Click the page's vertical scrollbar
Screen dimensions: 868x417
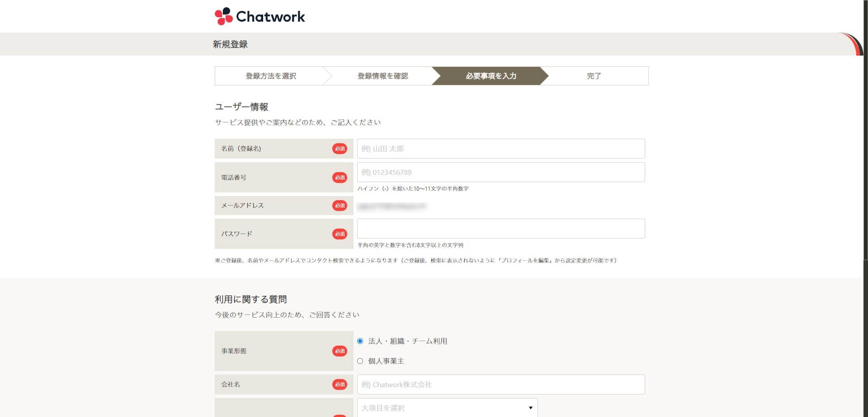865,136
